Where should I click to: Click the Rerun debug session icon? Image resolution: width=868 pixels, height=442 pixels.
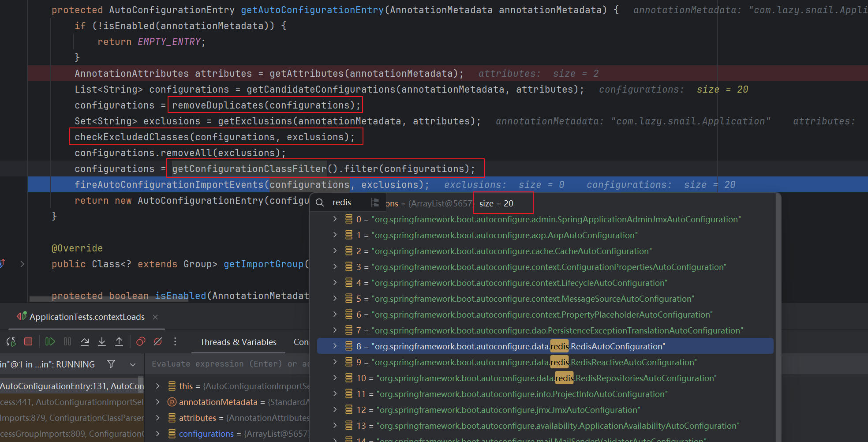[x=11, y=342]
